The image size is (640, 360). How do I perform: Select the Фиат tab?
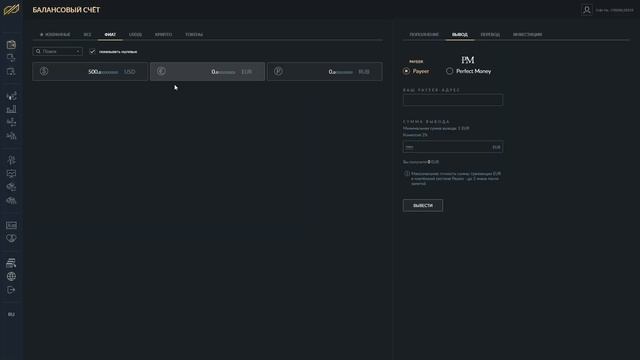pyautogui.click(x=110, y=35)
